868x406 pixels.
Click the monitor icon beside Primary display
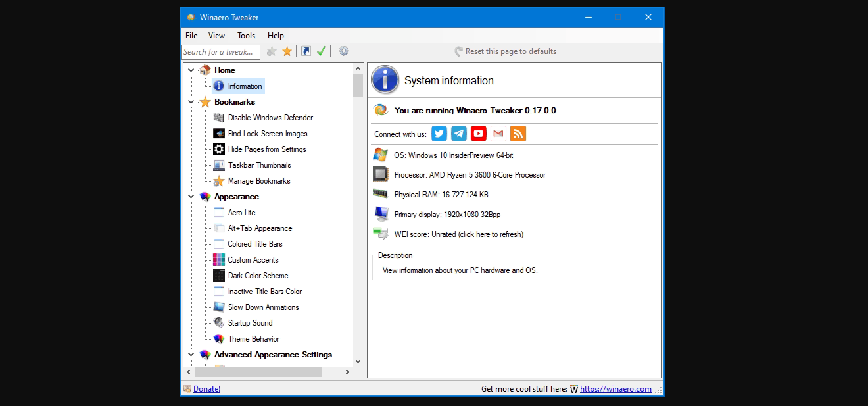(380, 214)
